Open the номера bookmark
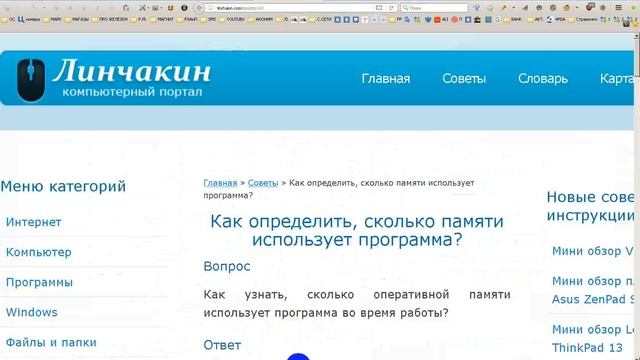 tap(29, 19)
